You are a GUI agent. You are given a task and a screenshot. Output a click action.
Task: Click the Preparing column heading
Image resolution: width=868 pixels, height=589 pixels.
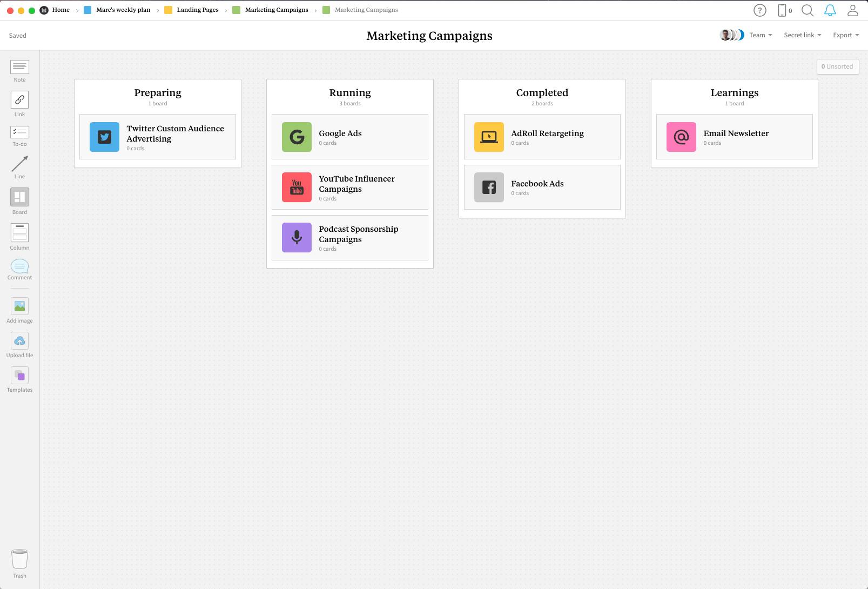158,93
